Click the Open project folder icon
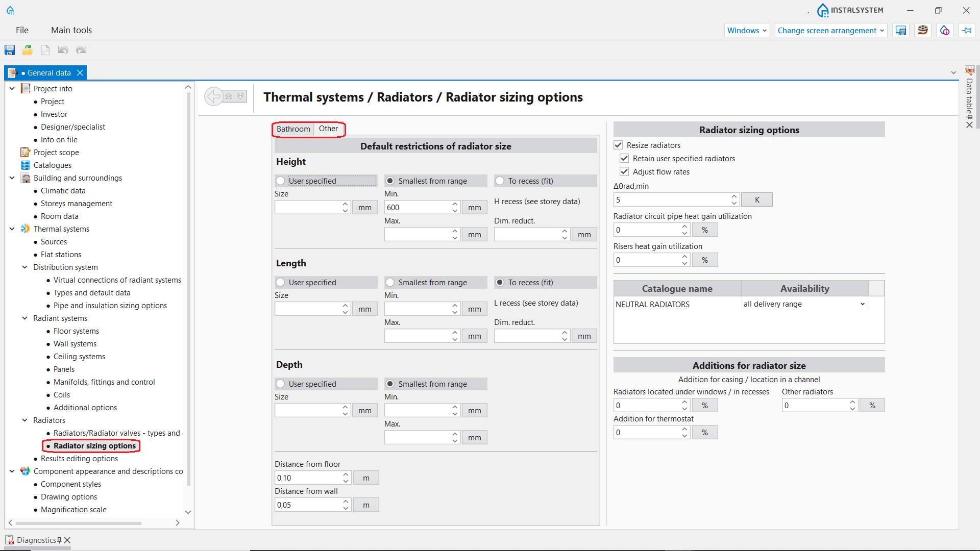This screenshot has height=551, width=980. point(28,50)
